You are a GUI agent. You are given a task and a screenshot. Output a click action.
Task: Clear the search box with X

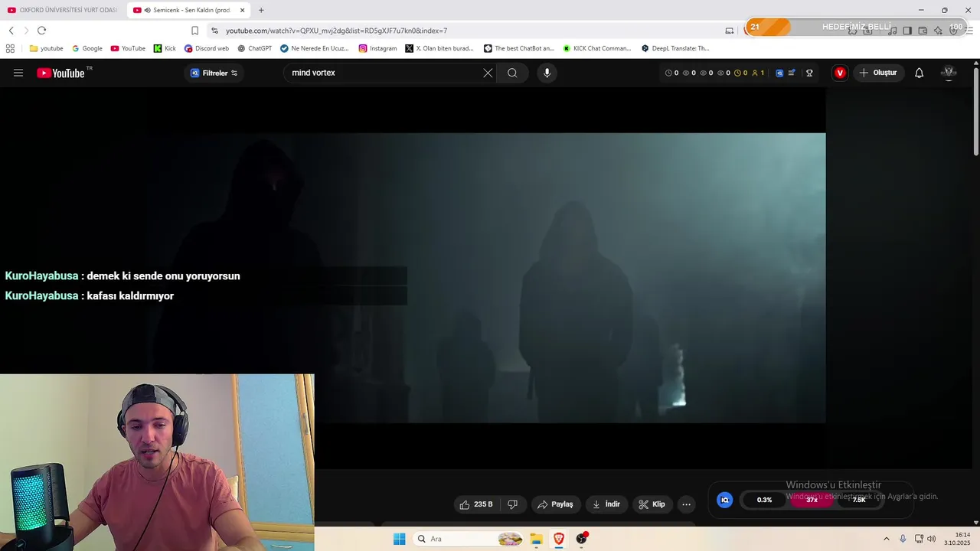pos(488,73)
